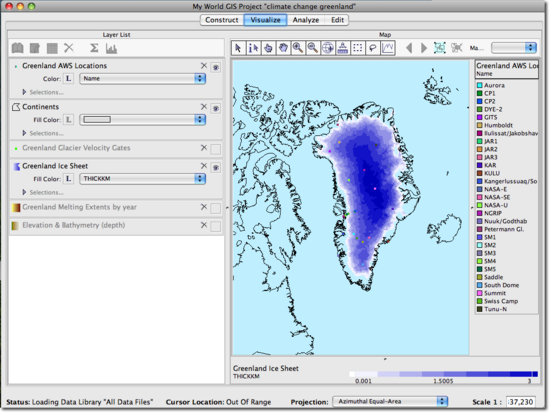The height and width of the screenshot is (413, 550).
Task: Select the Greenland AWS Locations layer name
Action: coord(65,66)
